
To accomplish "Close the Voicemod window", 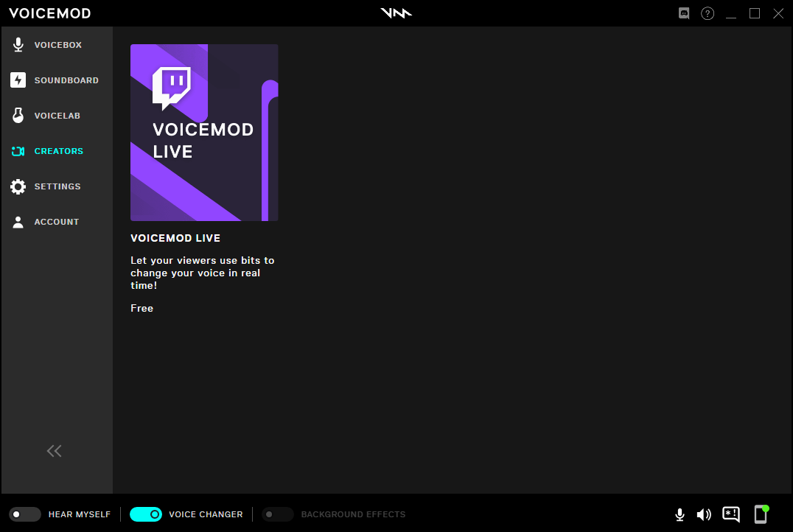I will 778,14.
